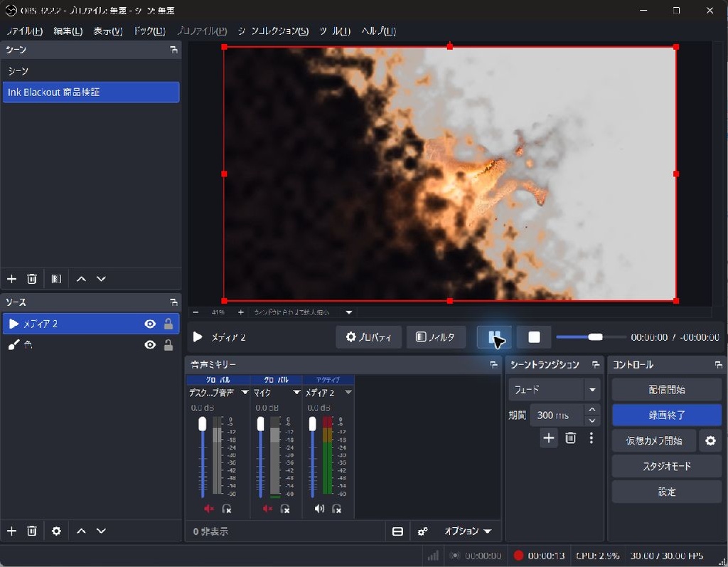The image size is (728, 567).
Task: Toggle メディア 2 monitoring headphone icon
Action: [x=336, y=509]
